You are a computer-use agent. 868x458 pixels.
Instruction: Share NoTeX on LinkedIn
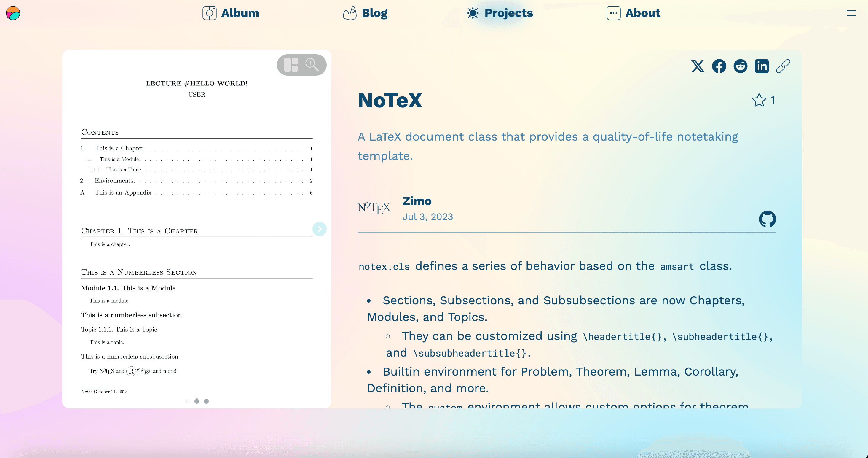tap(762, 66)
